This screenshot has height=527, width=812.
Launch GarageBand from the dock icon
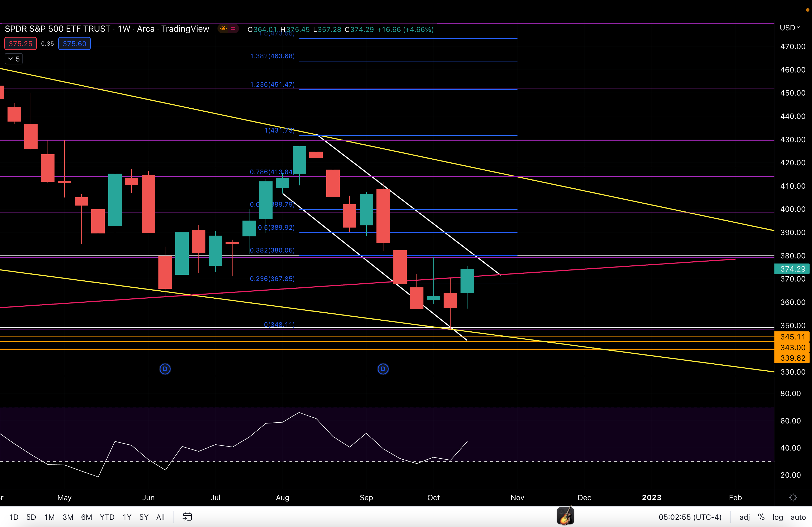pyautogui.click(x=566, y=516)
